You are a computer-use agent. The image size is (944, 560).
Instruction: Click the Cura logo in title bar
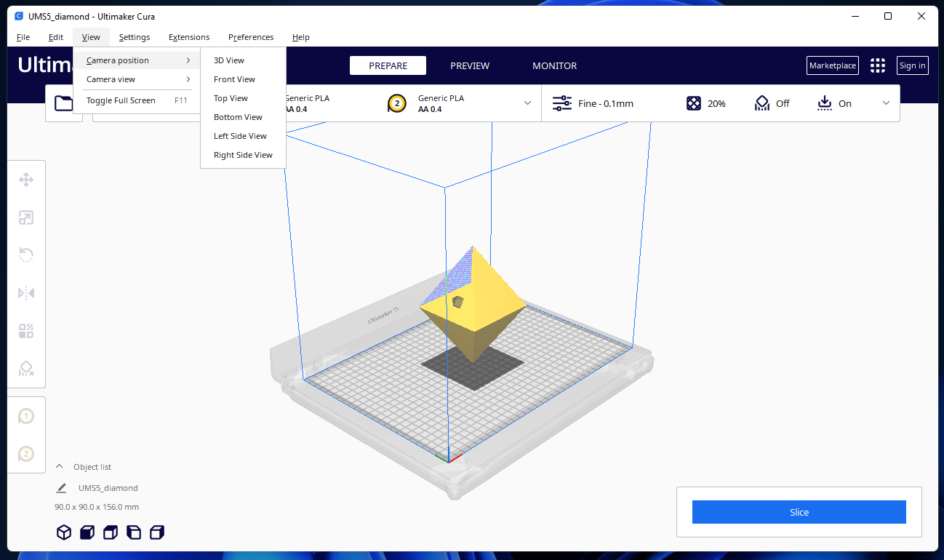coord(19,16)
